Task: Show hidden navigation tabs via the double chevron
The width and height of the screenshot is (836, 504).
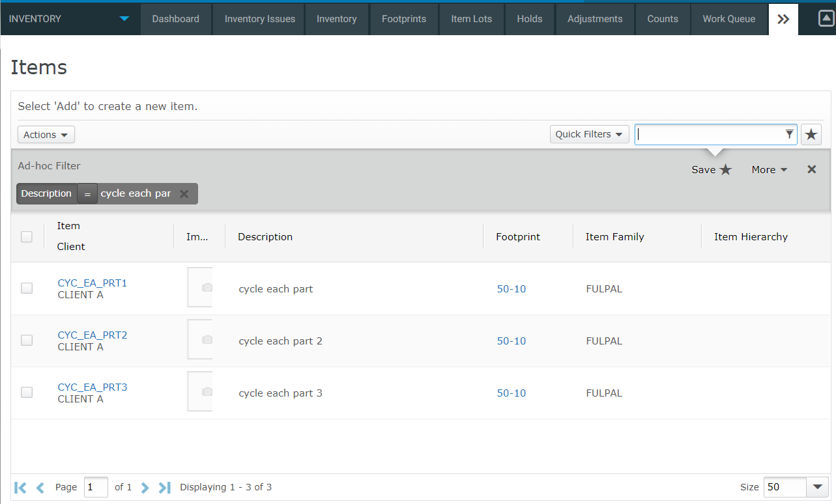Action: [x=783, y=19]
